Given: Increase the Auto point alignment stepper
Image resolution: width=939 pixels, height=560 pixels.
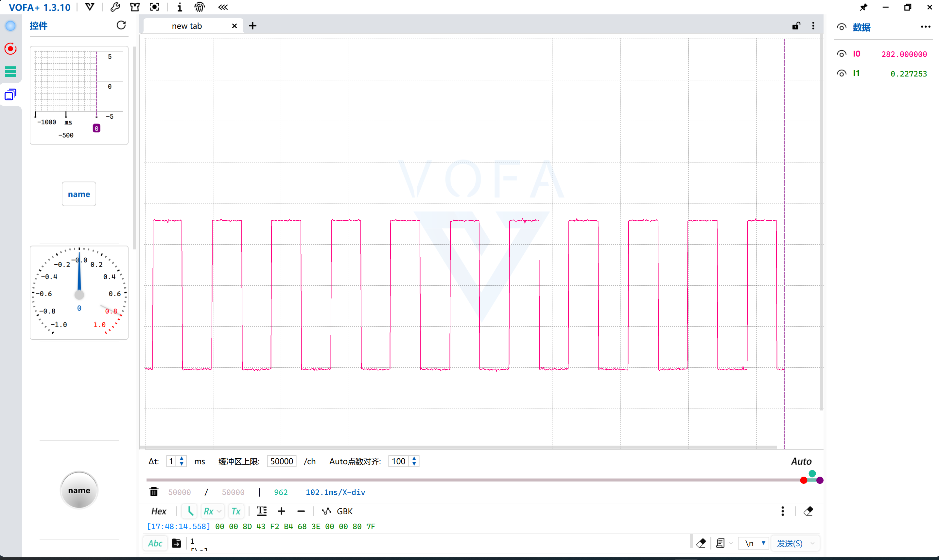Looking at the screenshot, I should coord(414,458).
